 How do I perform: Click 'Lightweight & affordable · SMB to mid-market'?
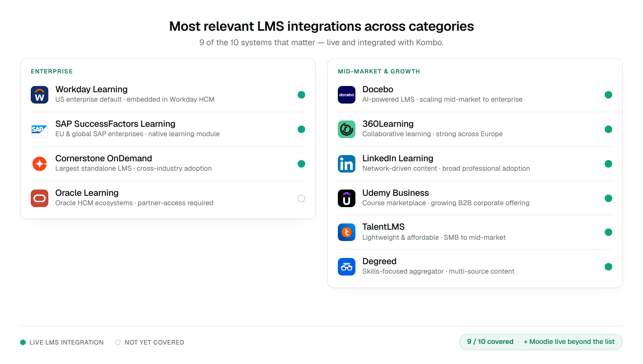[x=434, y=238]
